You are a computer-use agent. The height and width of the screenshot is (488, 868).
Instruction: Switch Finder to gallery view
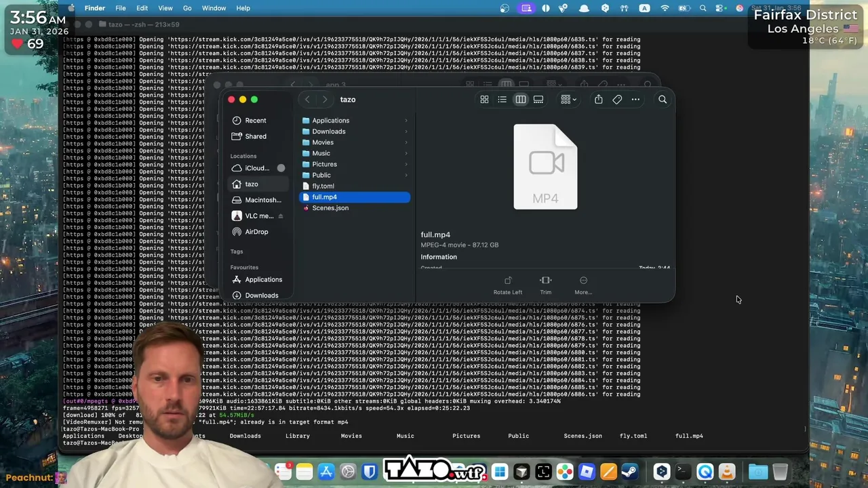click(x=538, y=100)
